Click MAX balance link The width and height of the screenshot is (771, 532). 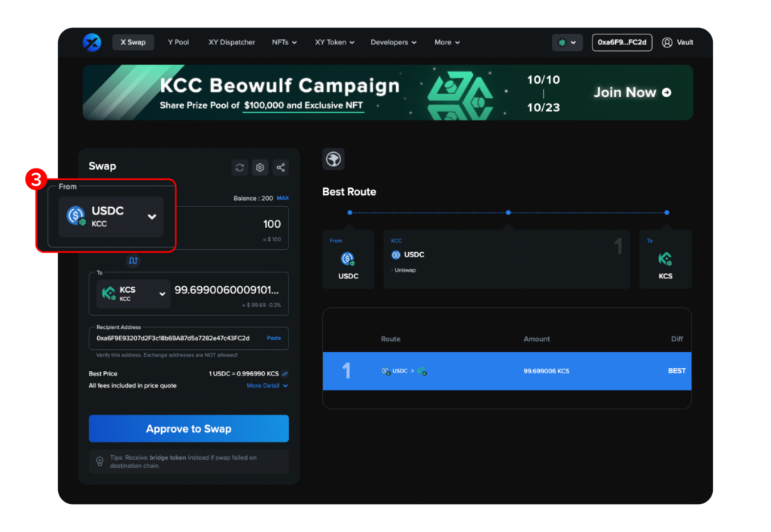click(x=283, y=199)
